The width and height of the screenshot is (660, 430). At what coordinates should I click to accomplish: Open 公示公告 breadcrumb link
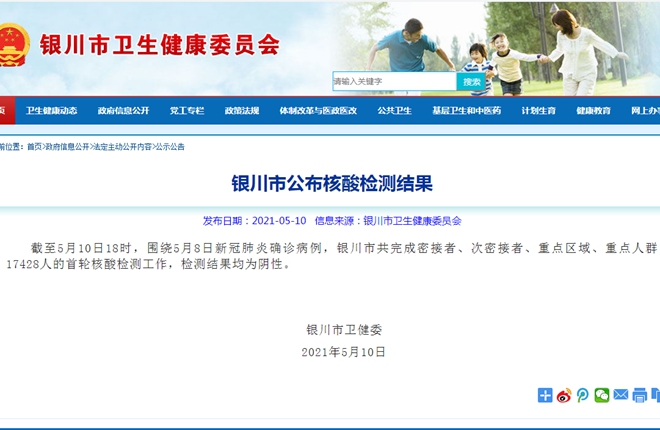coord(170,147)
